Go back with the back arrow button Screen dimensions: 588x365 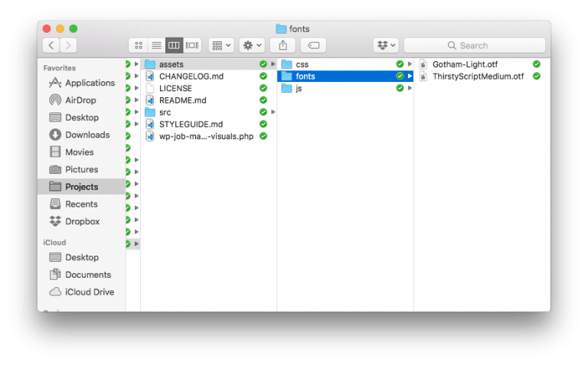pyautogui.click(x=47, y=46)
